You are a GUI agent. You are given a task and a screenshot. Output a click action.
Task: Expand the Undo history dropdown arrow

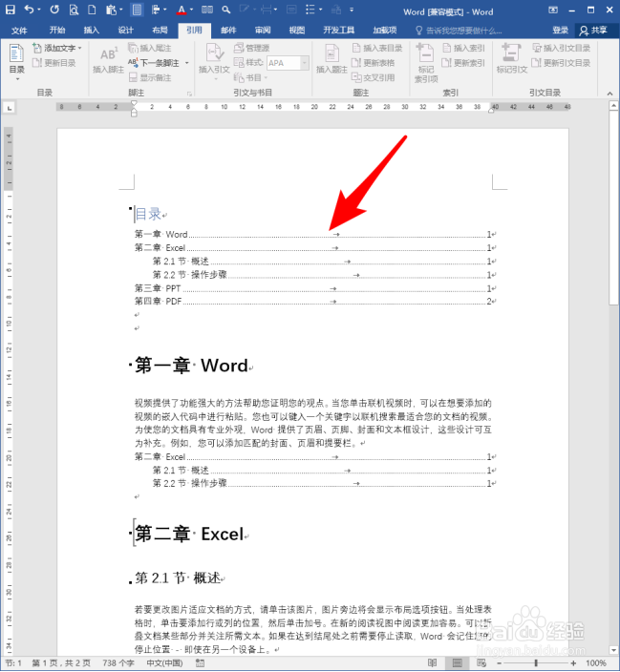tap(39, 10)
